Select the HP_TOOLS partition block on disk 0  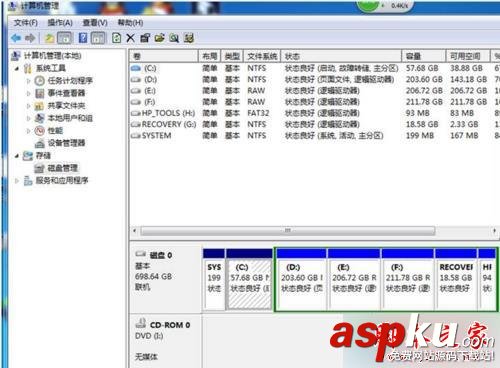[x=487, y=279]
